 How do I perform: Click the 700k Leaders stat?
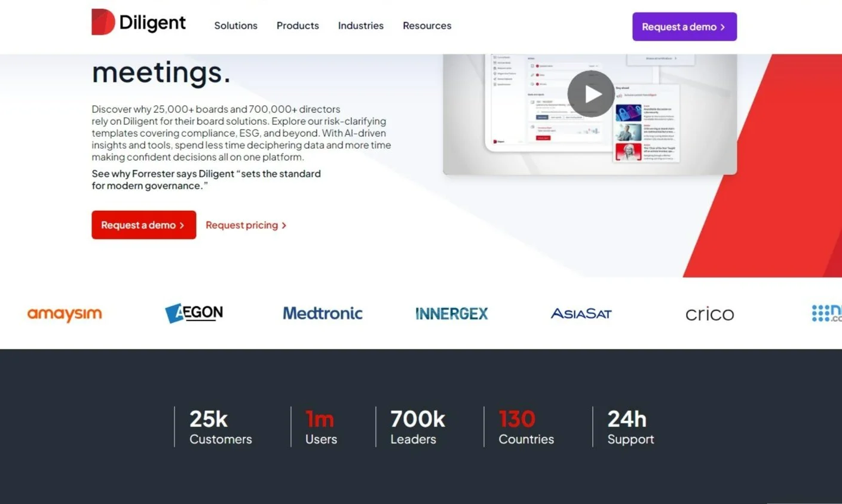click(x=418, y=427)
